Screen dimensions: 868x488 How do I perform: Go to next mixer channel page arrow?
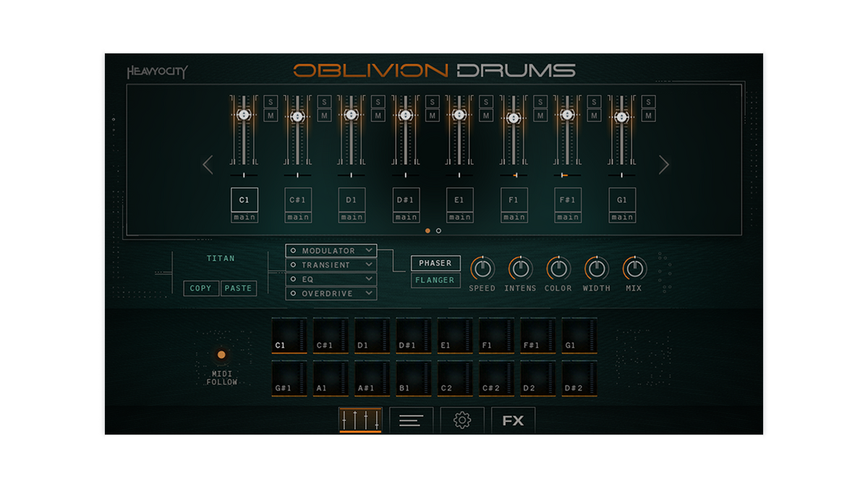[664, 165]
